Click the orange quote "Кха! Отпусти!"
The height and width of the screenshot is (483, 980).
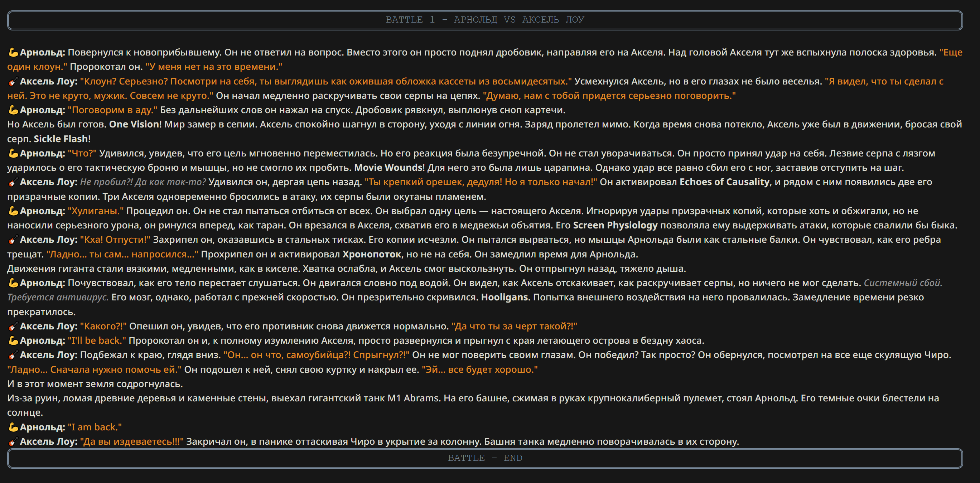coord(115,240)
